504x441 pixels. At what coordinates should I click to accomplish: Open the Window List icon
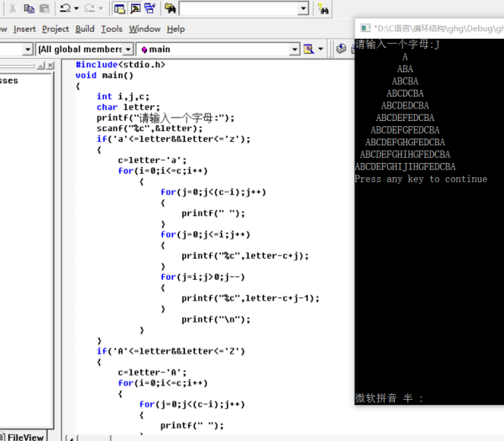(x=150, y=8)
